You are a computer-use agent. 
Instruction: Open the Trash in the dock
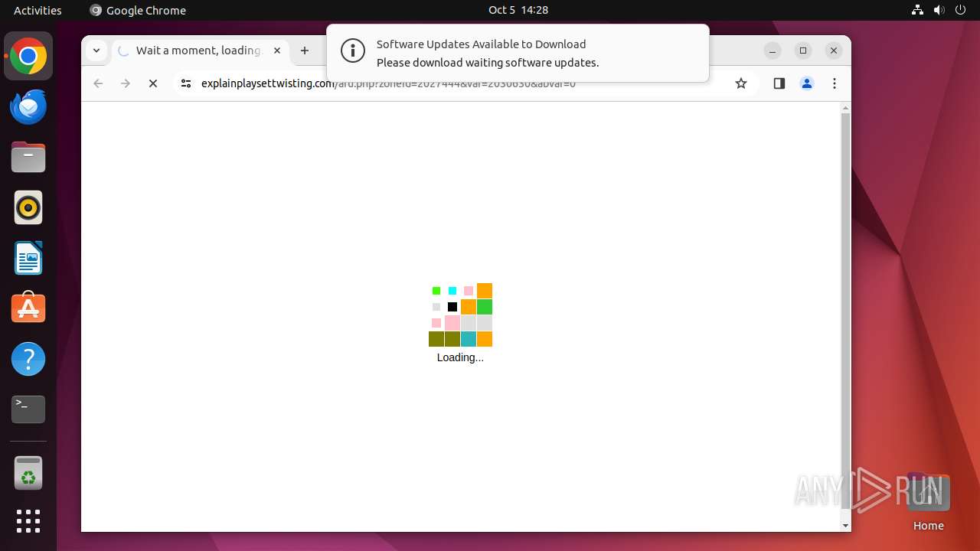point(28,472)
